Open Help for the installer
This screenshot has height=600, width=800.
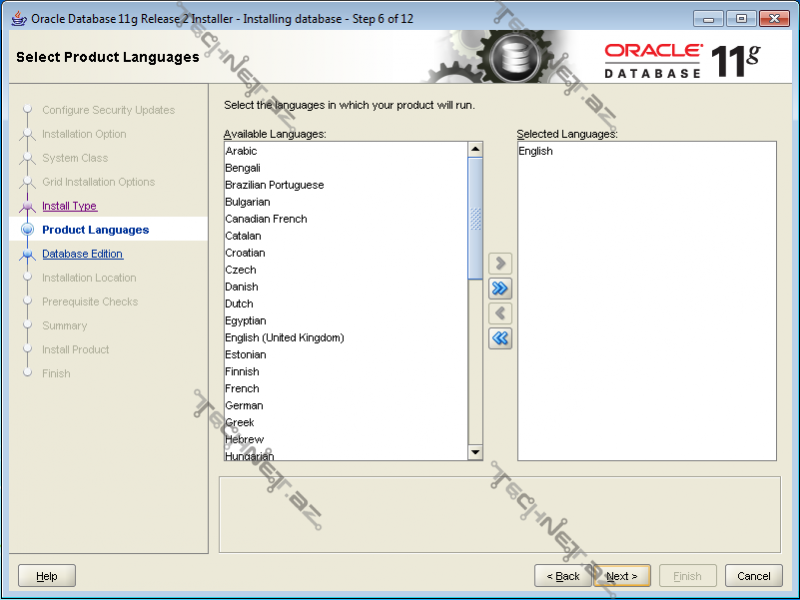coord(47,576)
